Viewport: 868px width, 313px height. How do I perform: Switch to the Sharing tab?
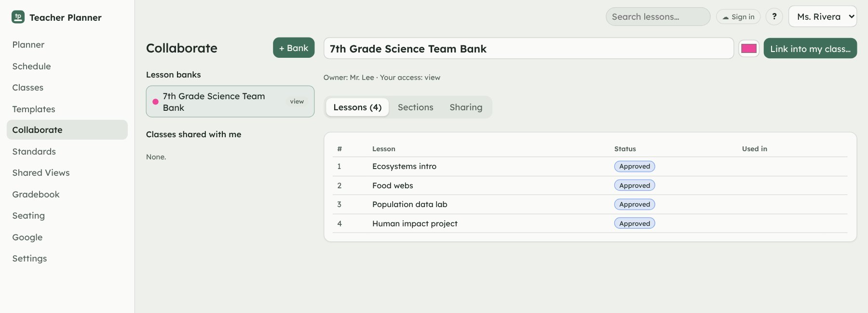coord(466,107)
